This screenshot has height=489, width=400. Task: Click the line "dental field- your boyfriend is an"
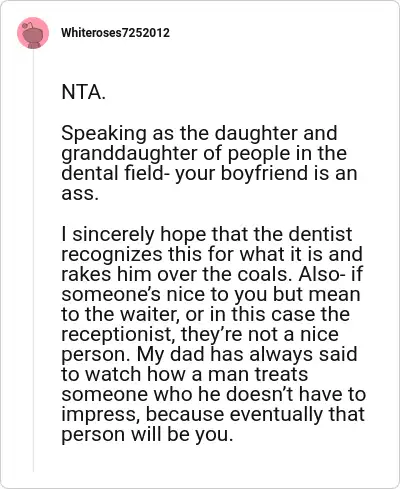pyautogui.click(x=209, y=173)
